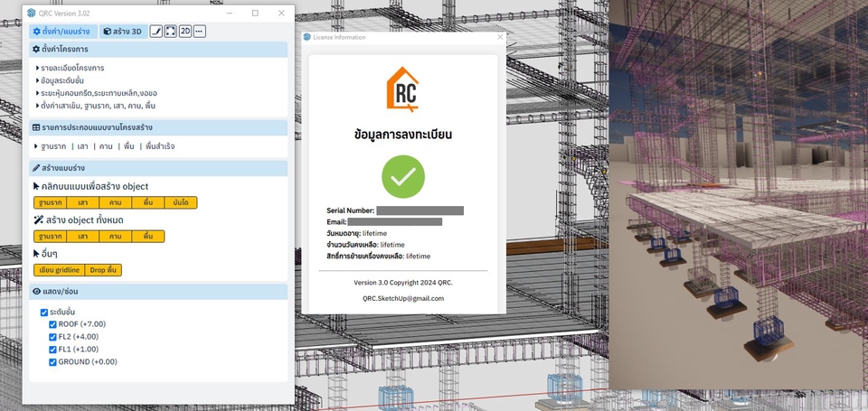Viewport: 868px width, 411px height.
Task: Click QRC.SketchUp@gmail.com in License dialog
Action: tap(403, 298)
